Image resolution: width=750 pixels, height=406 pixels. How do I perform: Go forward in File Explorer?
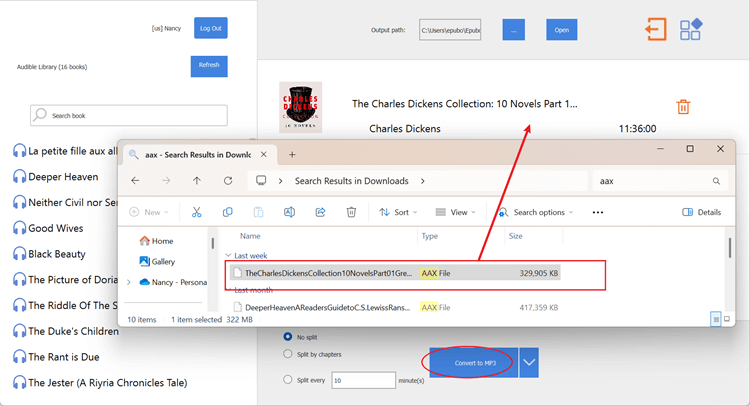[x=166, y=181]
